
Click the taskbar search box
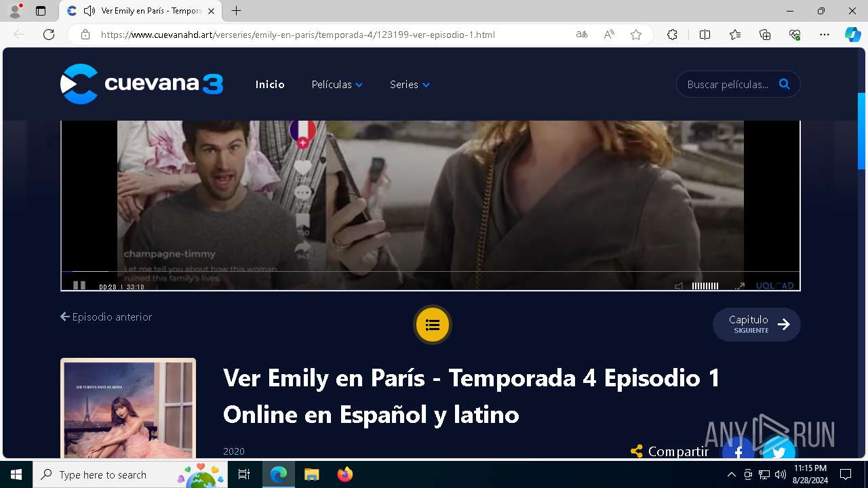(x=130, y=474)
